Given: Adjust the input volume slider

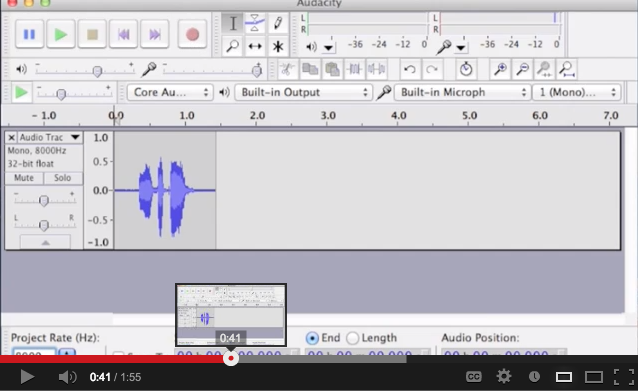Looking at the screenshot, I should (x=257, y=71).
